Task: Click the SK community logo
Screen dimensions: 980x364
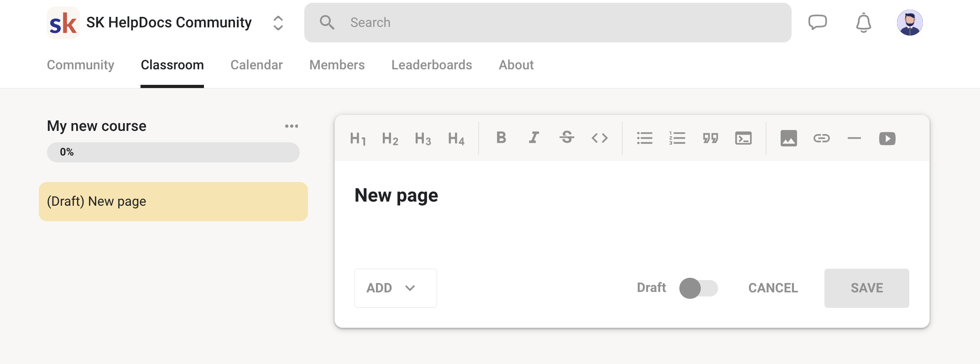Action: 63,22
